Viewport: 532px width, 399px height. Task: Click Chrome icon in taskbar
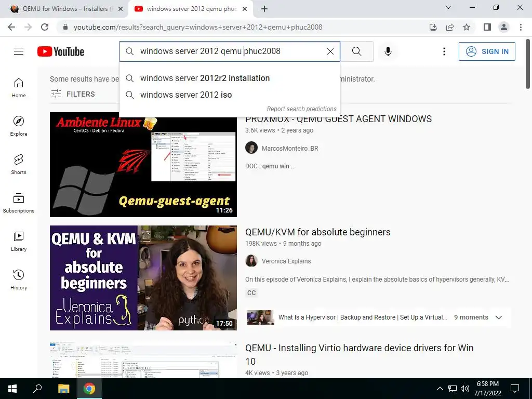pyautogui.click(x=89, y=389)
